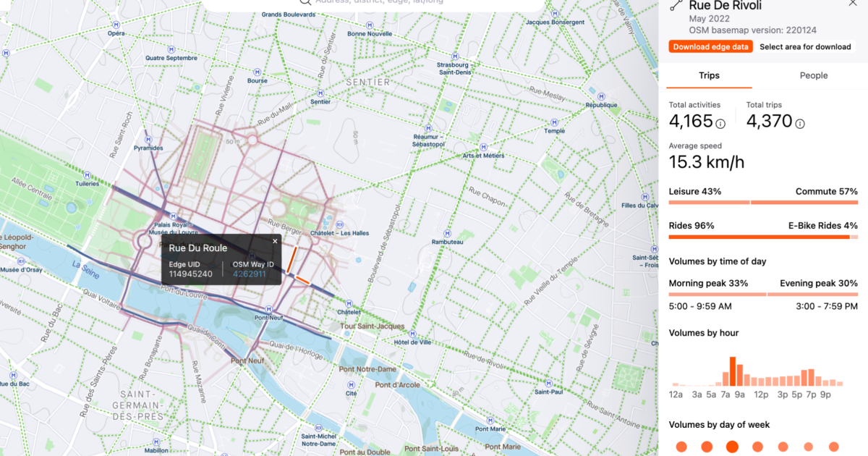This screenshot has width=868, height=456.
Task: Switch to the People tab
Action: point(814,75)
